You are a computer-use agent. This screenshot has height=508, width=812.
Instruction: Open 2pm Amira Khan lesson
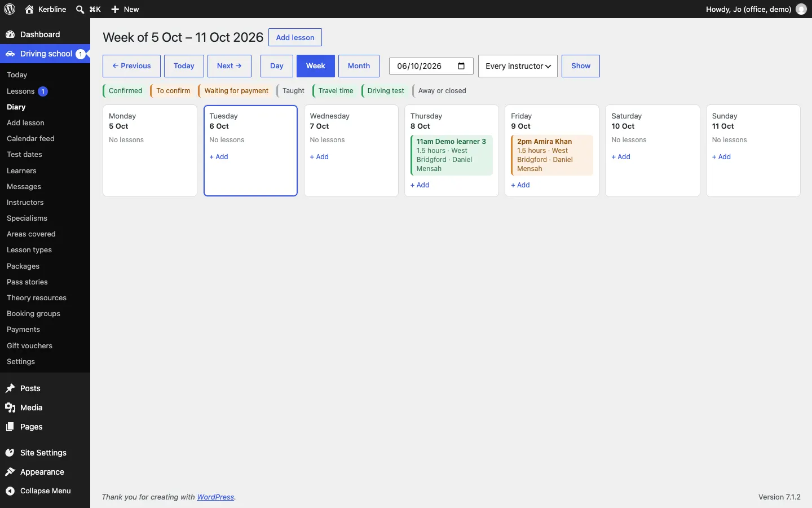tap(552, 155)
